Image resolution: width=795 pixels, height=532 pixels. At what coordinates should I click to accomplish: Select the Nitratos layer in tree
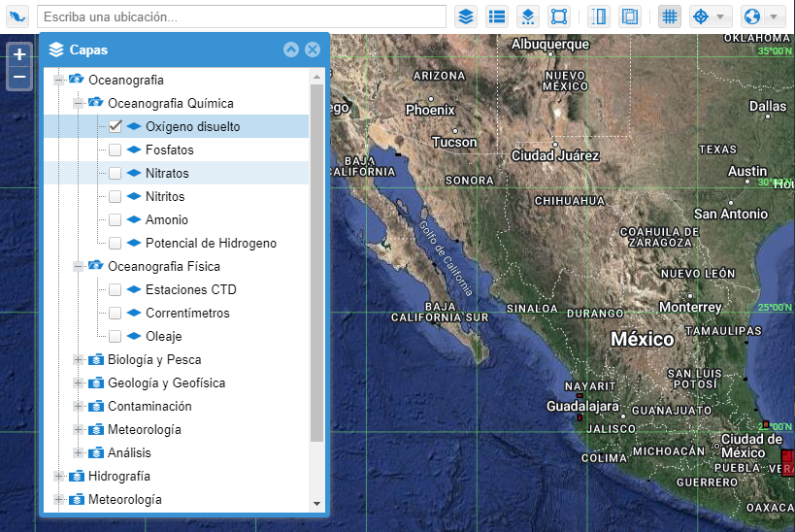pyautogui.click(x=167, y=173)
